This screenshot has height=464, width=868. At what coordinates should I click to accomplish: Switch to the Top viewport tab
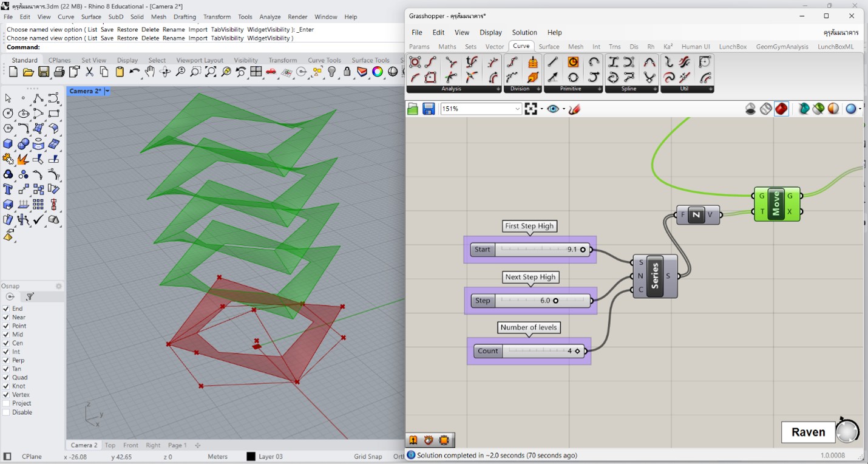tap(110, 445)
